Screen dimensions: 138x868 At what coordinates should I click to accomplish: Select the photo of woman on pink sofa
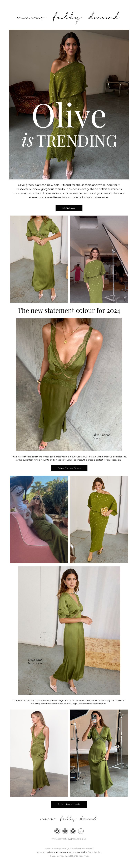coord(39,519)
